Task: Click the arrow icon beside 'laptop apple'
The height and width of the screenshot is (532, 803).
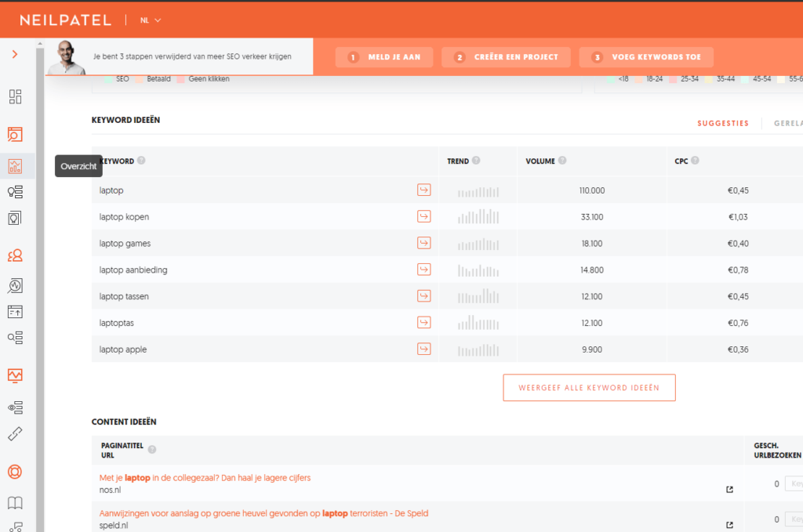Action: point(423,349)
